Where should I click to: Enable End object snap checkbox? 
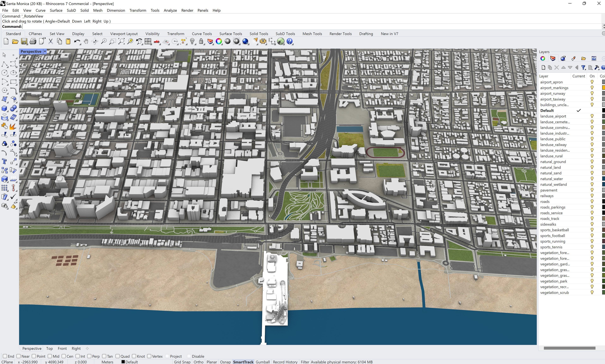pyautogui.click(x=5, y=356)
